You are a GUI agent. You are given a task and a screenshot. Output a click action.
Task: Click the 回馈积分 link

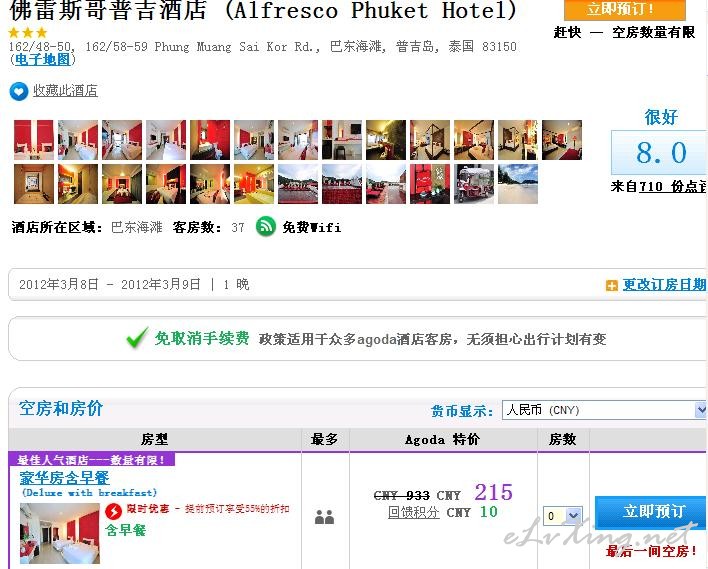[x=414, y=512]
